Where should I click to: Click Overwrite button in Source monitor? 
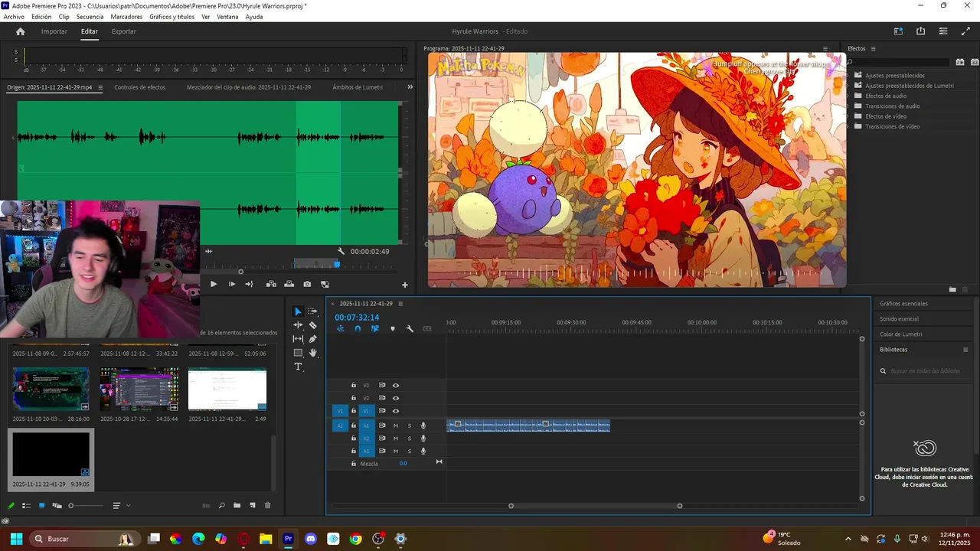pos(289,284)
